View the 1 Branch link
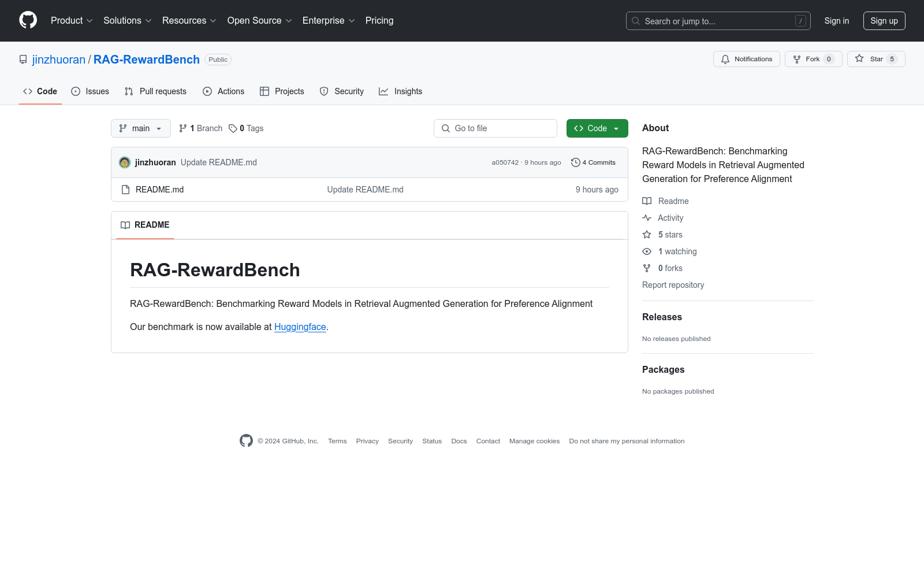 tap(200, 128)
